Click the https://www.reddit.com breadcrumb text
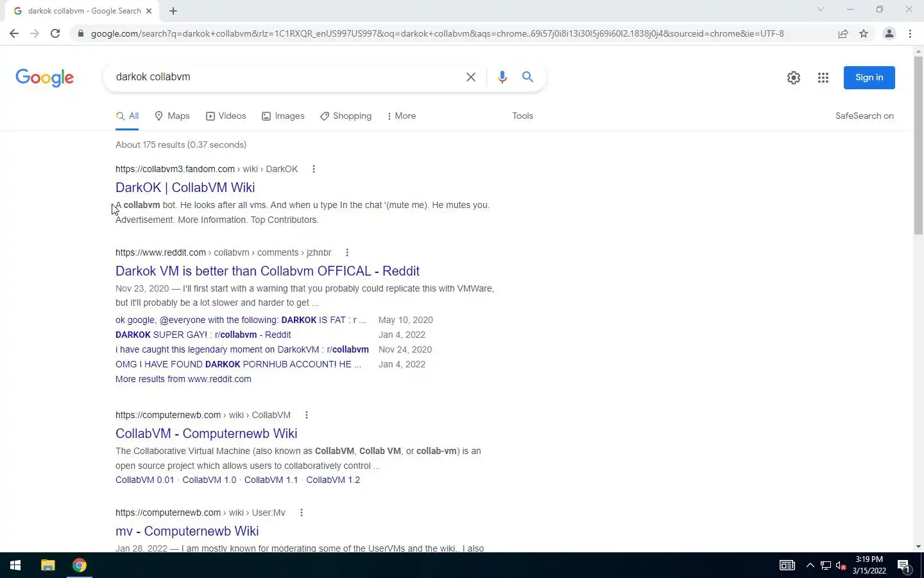This screenshot has width=924, height=578. [x=160, y=253]
